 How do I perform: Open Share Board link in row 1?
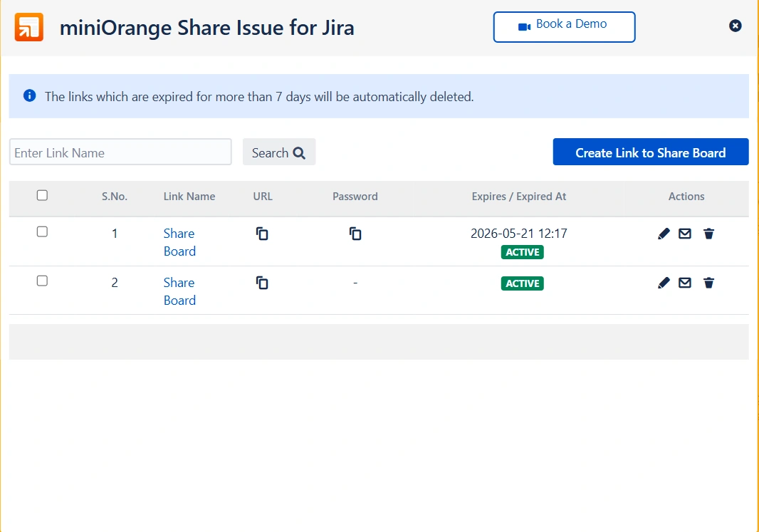179,242
